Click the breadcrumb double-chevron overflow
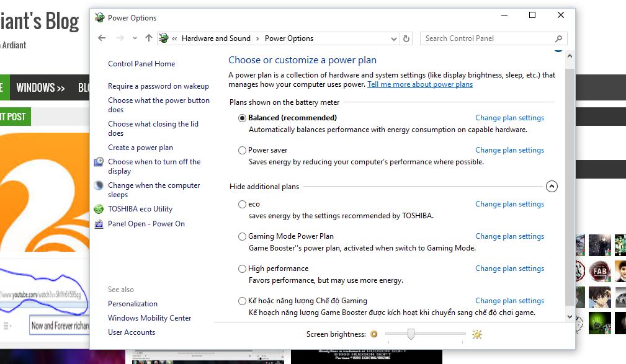Viewport: 626px width, 364px height. point(174,38)
